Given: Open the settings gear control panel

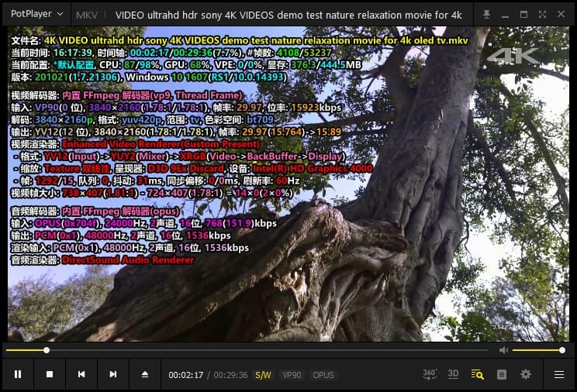Looking at the screenshot, I should pyautogui.click(x=526, y=375).
